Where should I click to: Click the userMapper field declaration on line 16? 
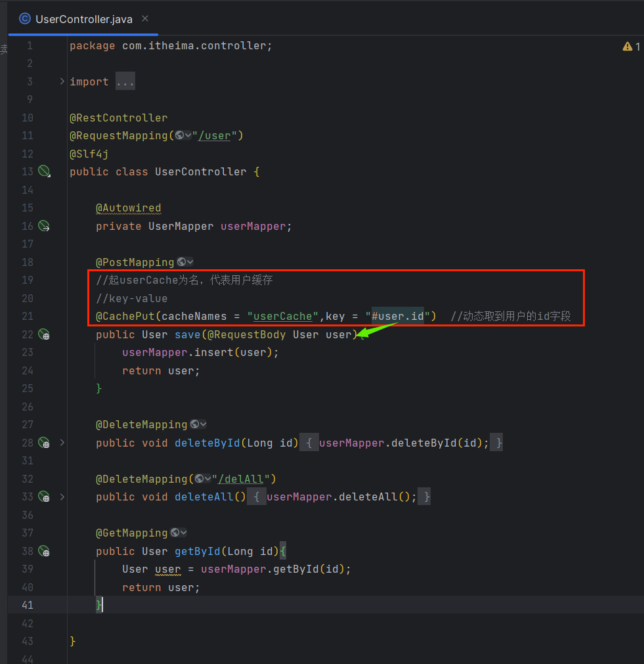(x=253, y=226)
